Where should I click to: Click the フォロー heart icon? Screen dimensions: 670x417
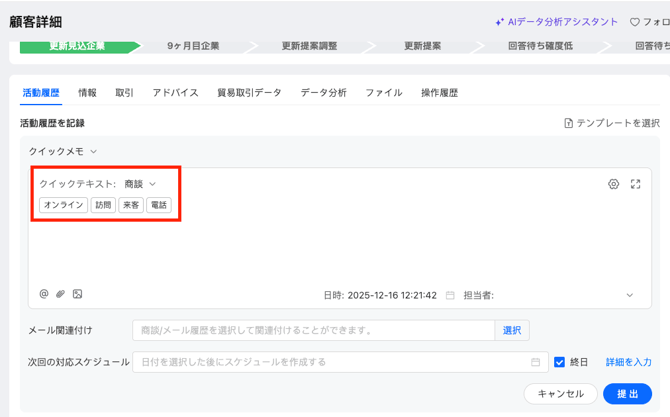point(634,22)
